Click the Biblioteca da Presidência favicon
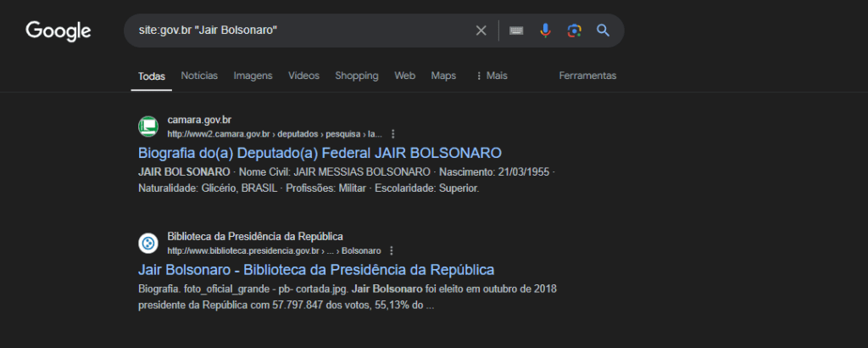Image resolution: width=868 pixels, height=348 pixels. 148,244
